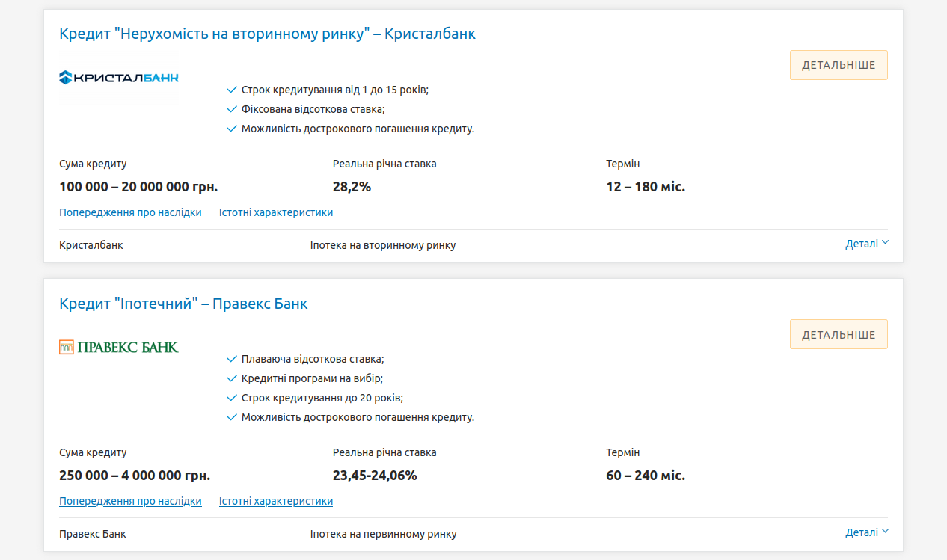
Task: Open Попередження про наслідки link for Кристалбанк
Action: click(130, 212)
